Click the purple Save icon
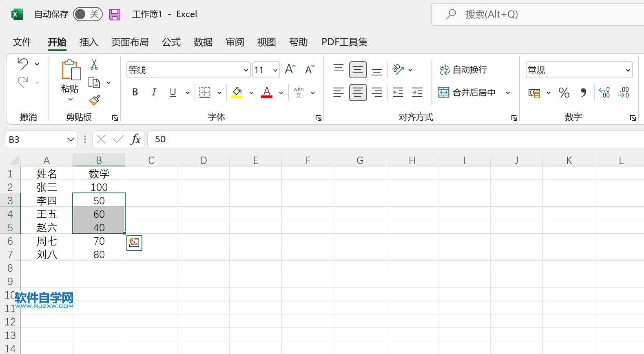 click(x=115, y=15)
